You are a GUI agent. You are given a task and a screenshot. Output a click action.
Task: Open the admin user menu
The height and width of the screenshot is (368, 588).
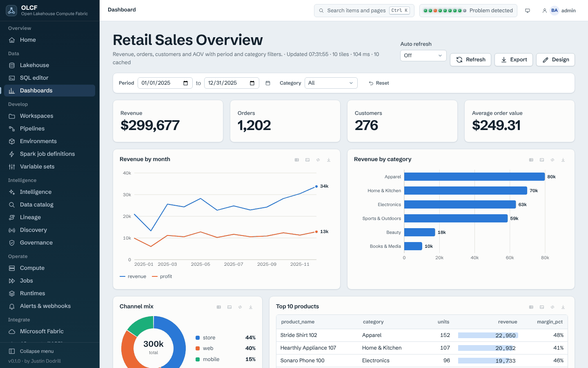[559, 11]
